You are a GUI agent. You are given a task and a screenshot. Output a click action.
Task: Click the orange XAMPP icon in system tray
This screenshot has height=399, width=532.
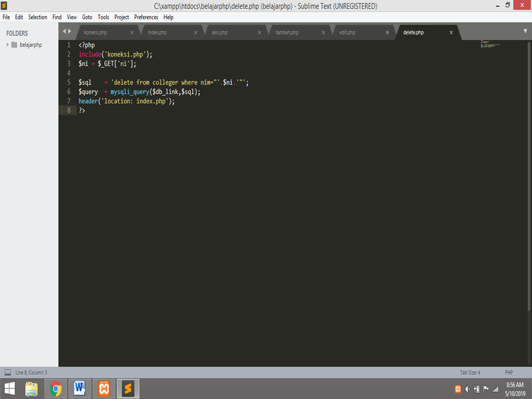pos(458,388)
